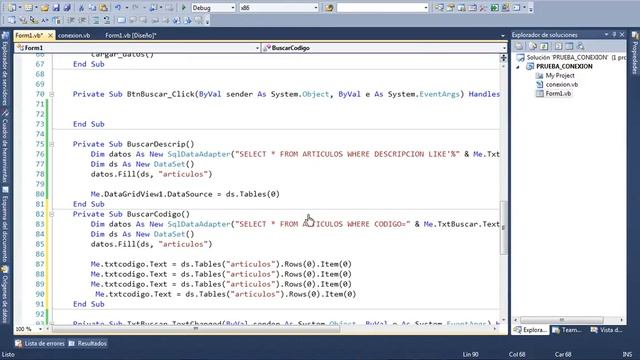The height and width of the screenshot is (360, 640).
Task: Open the Form1 class dropdown
Action: point(257,48)
